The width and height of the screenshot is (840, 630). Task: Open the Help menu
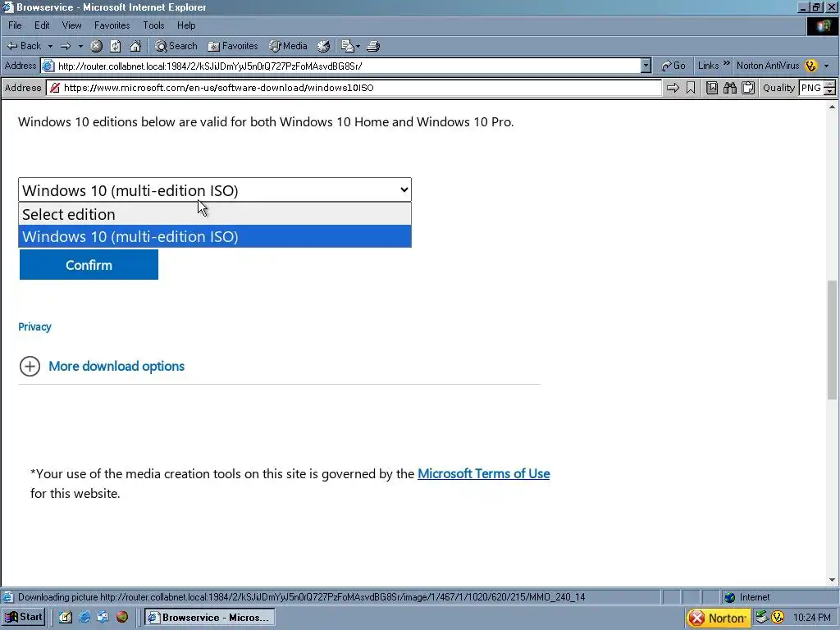(186, 25)
